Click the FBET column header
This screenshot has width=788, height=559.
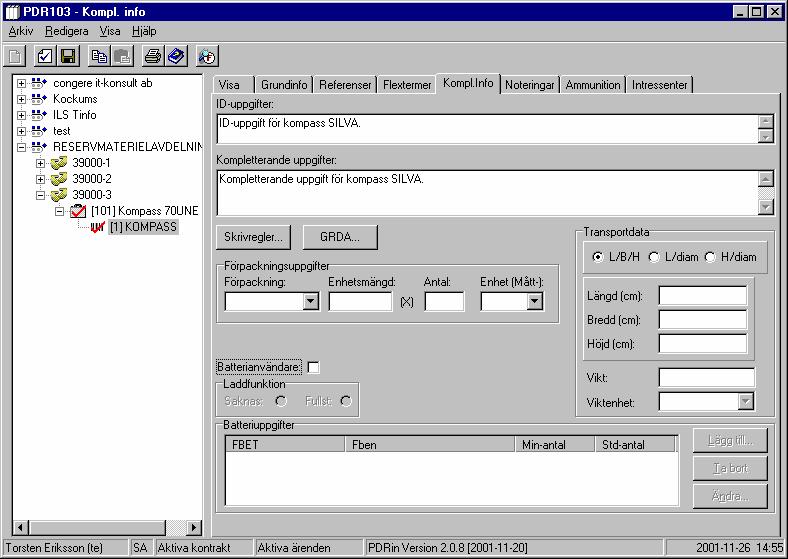[285, 444]
